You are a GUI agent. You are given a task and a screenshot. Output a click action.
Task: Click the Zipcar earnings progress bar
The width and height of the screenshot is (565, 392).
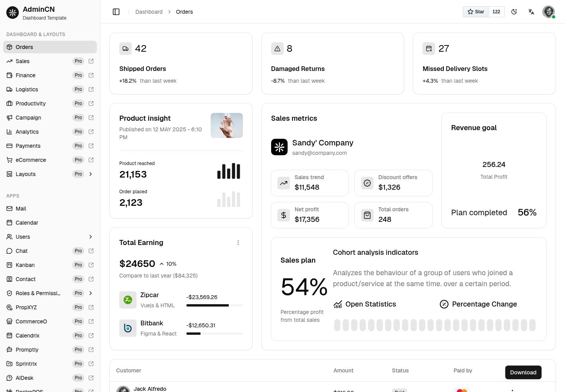[215, 305]
